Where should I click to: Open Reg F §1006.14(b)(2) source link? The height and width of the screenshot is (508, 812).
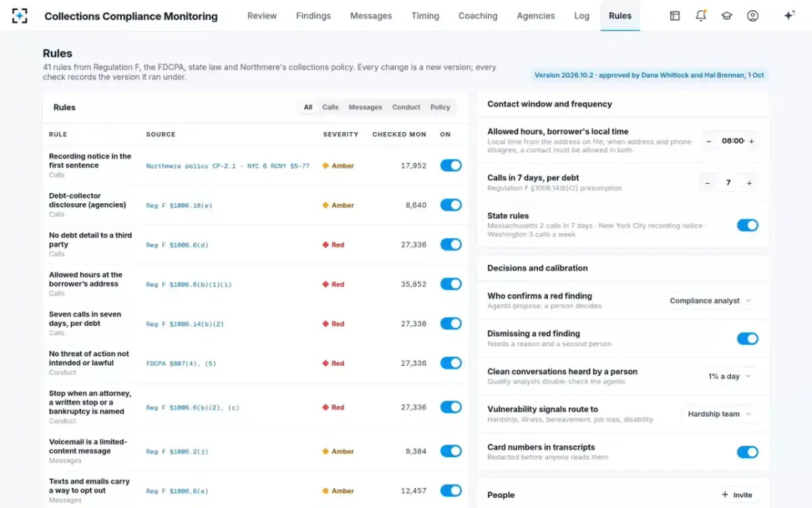tap(185, 324)
